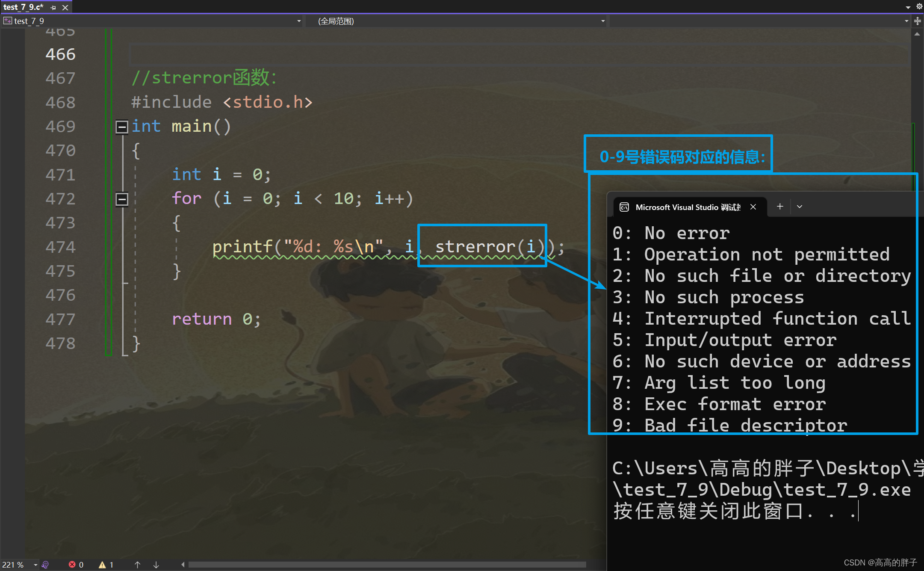Open code cleanup wrench-bulb icon
924x571 pixels.
pos(45,565)
